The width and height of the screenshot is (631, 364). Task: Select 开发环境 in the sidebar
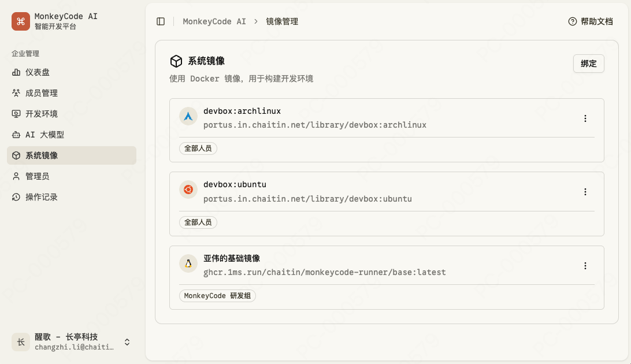42,114
